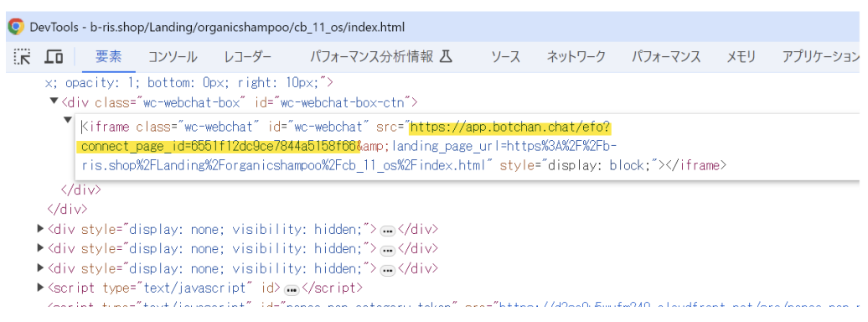
Task: Click the id="wc-webchat-box-ctn" attribute
Action: click(x=333, y=102)
